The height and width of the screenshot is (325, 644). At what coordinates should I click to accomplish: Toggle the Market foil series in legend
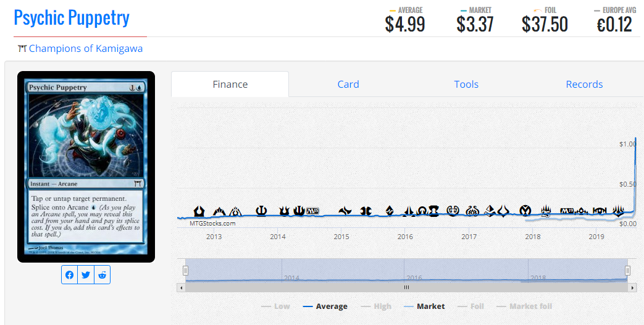click(x=524, y=306)
